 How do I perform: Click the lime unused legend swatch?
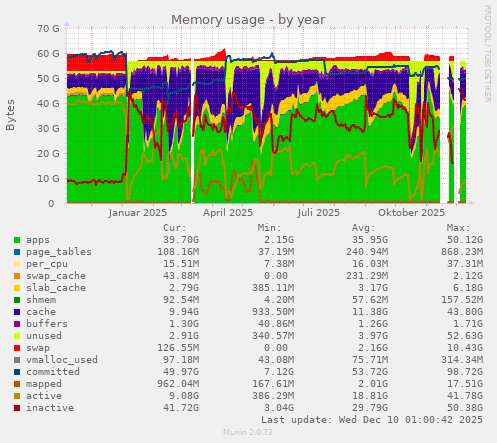coord(17,336)
